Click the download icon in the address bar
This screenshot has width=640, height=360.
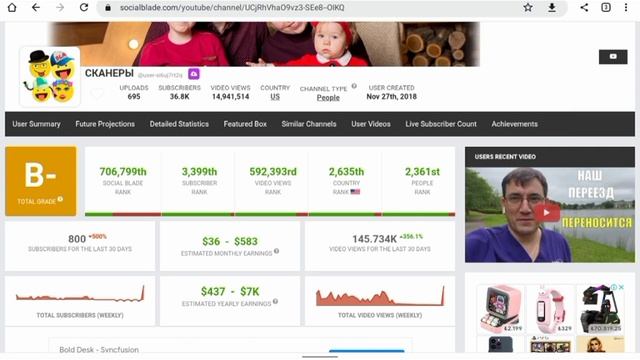click(x=552, y=7)
